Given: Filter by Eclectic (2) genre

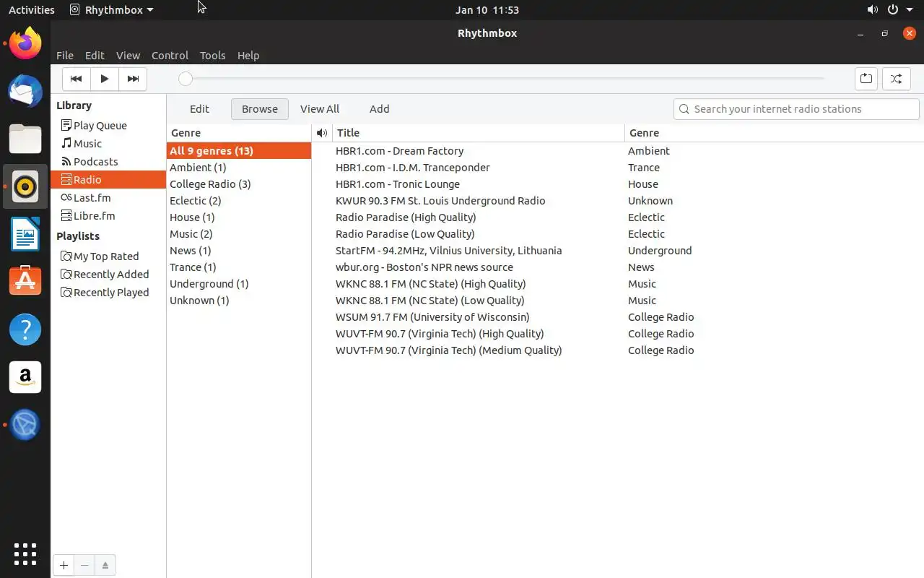Looking at the screenshot, I should [x=239, y=200].
